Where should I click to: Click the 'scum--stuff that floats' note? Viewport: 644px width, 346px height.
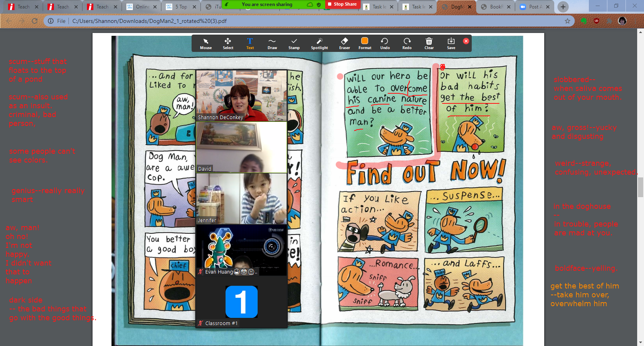38,70
